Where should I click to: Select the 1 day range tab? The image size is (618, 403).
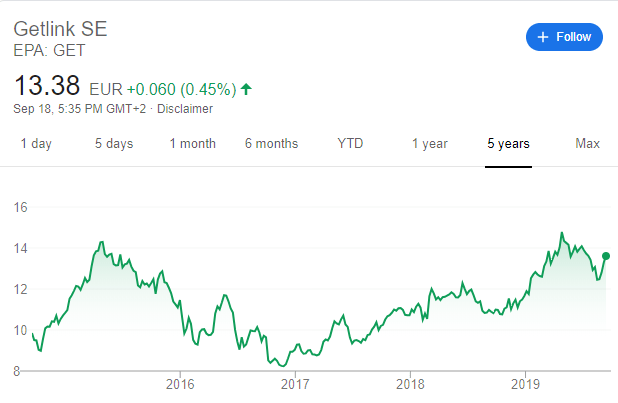(36, 144)
